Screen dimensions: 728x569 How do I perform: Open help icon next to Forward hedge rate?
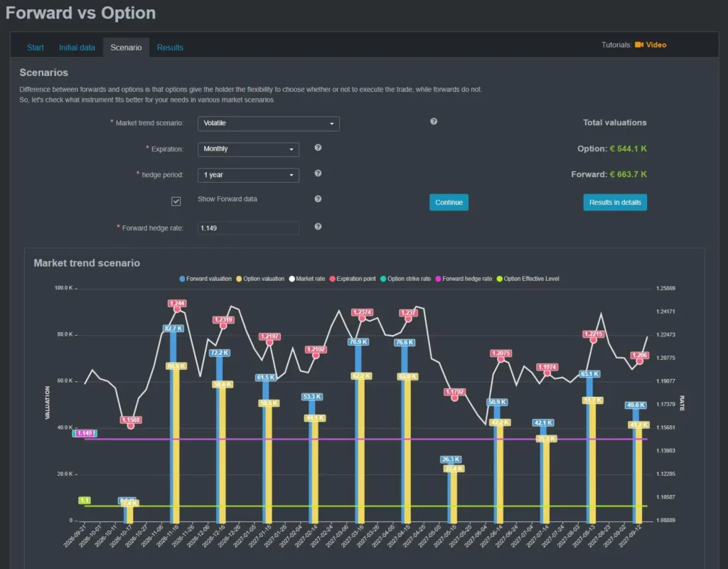[318, 227]
